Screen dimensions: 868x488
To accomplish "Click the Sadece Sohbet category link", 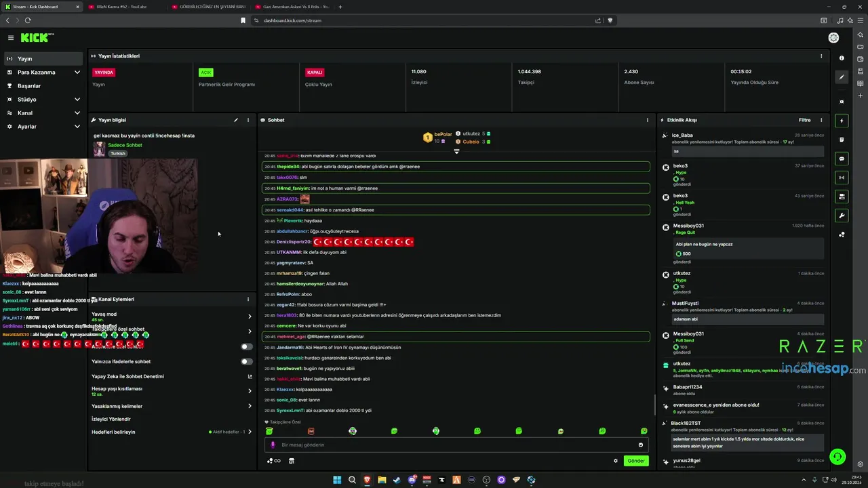I will [x=125, y=145].
